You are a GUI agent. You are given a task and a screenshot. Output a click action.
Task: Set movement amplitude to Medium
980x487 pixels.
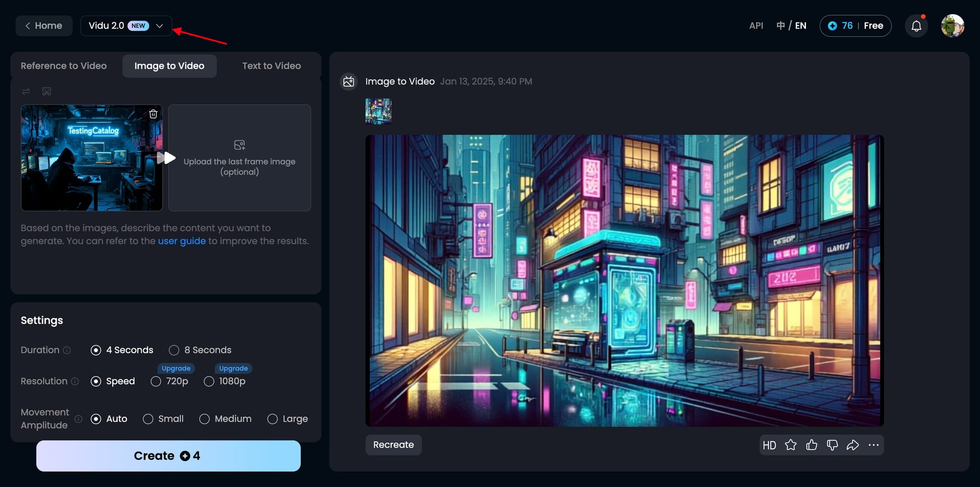(225, 419)
